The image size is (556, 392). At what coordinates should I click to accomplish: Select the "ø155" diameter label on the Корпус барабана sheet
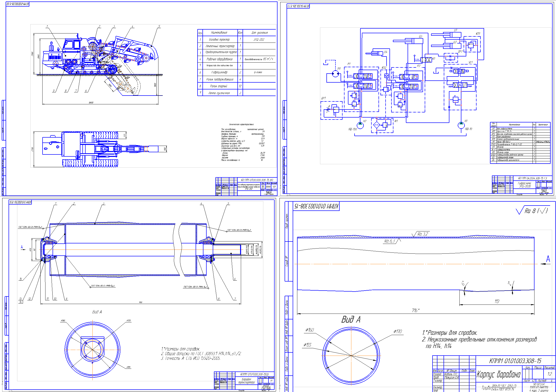307,345
